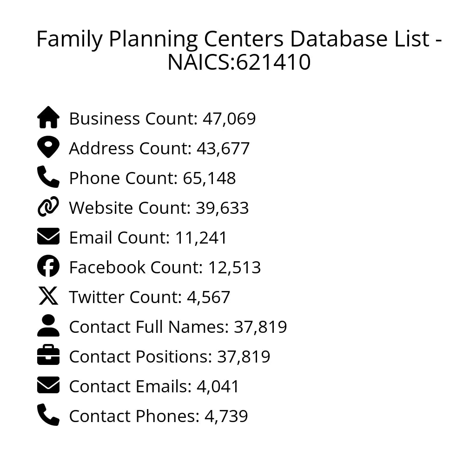Click the Email Count: 11,241 text
This screenshot has width=476, height=476.
[x=148, y=238]
